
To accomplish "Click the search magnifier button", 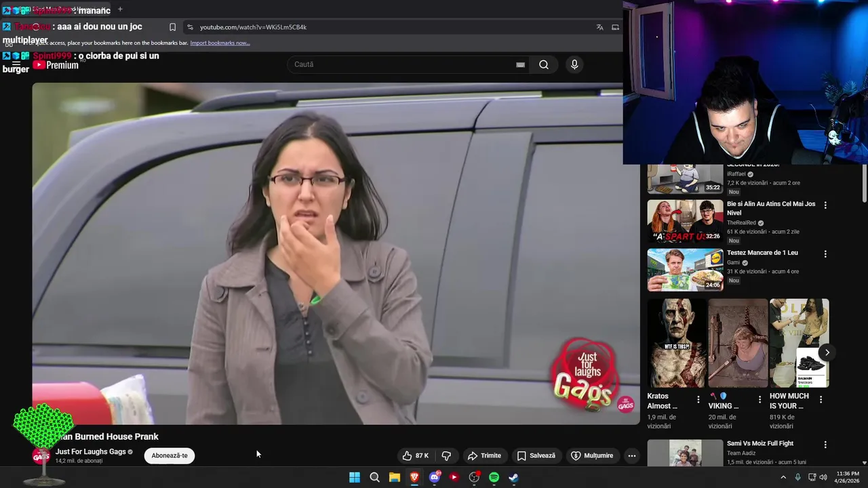I will coord(544,64).
